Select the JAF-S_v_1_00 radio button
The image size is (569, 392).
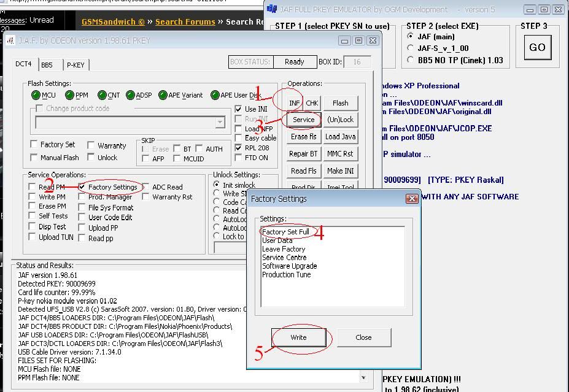point(411,48)
